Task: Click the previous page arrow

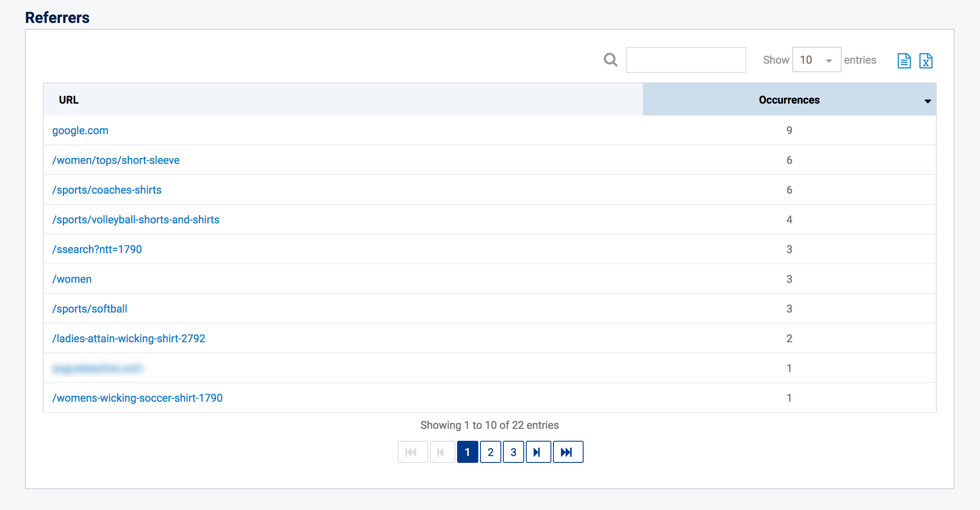Action: coord(442,452)
